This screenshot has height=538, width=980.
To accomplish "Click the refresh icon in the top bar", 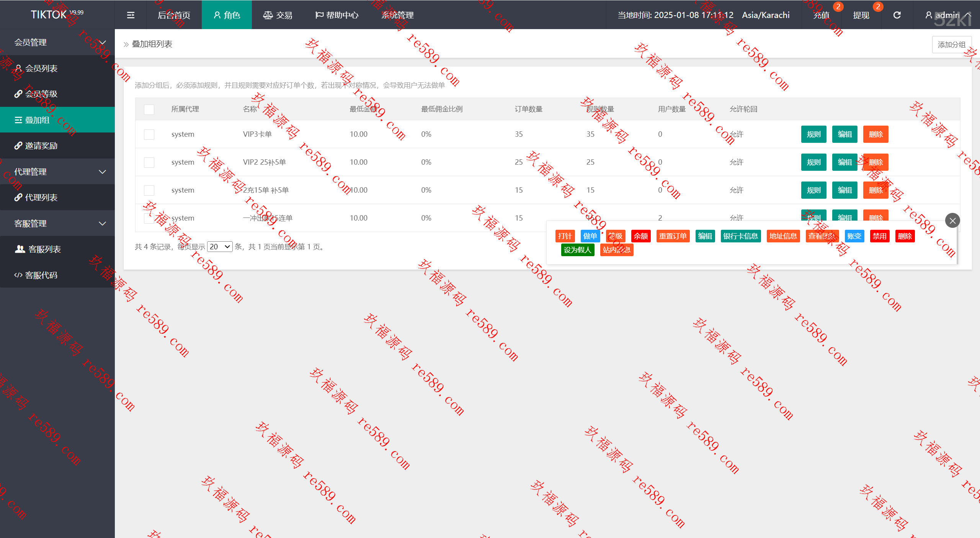I will pyautogui.click(x=897, y=15).
